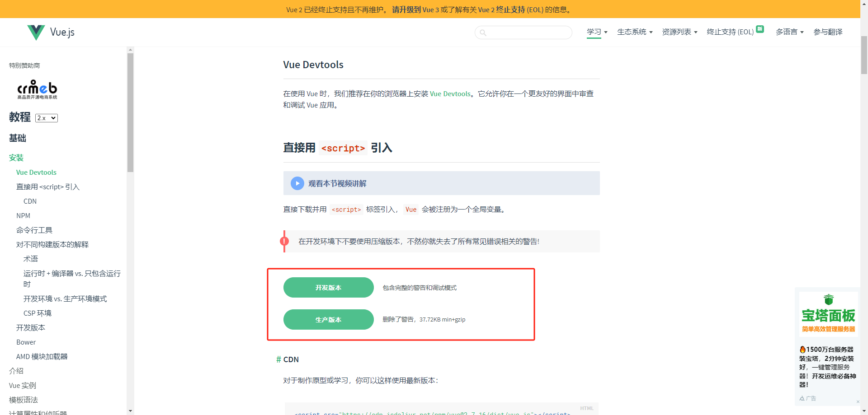
Task: Open the 终止支持 (EOL) nav item
Action: [730, 32]
